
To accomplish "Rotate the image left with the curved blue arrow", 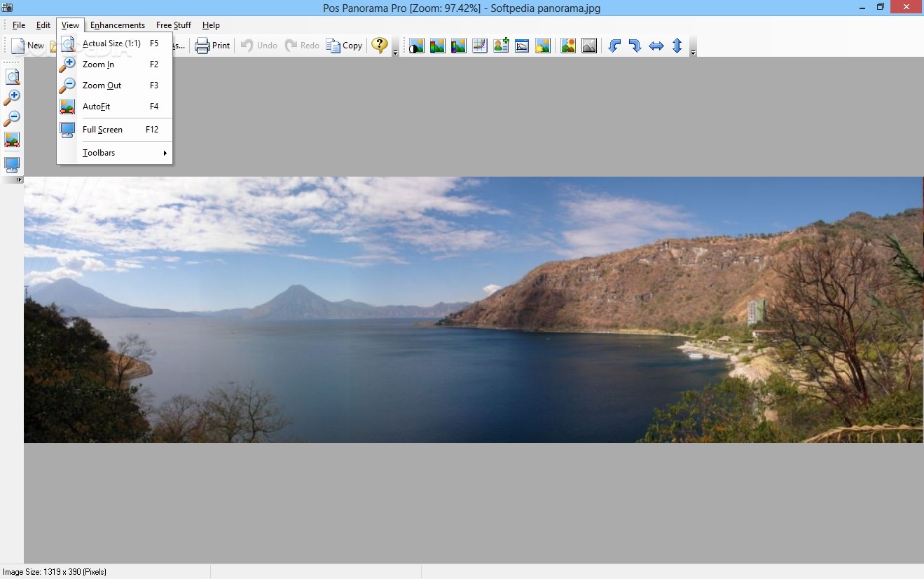I will pos(614,46).
